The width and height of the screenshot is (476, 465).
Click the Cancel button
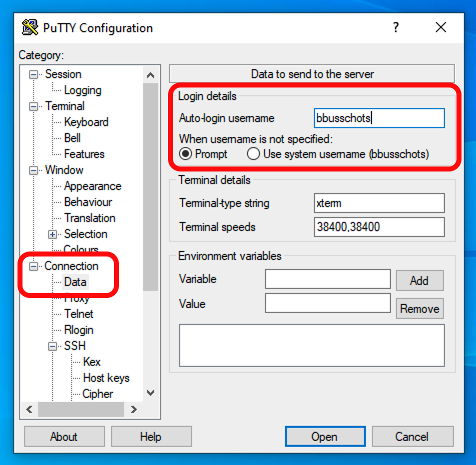[x=412, y=436]
